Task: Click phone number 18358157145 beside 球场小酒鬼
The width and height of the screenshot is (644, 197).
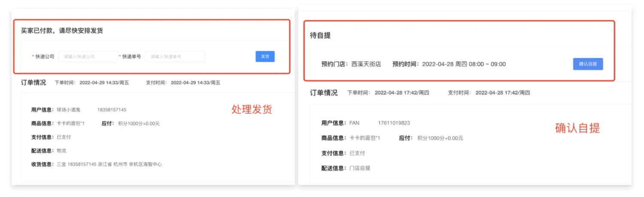Action: point(112,110)
